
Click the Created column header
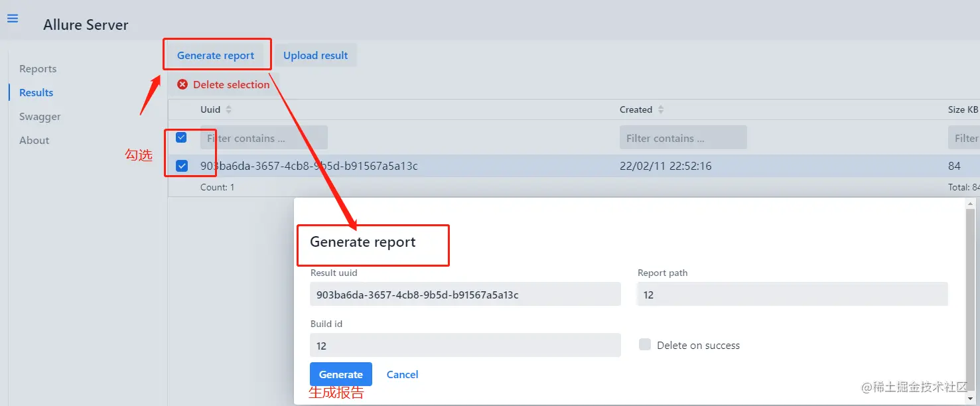(x=636, y=109)
